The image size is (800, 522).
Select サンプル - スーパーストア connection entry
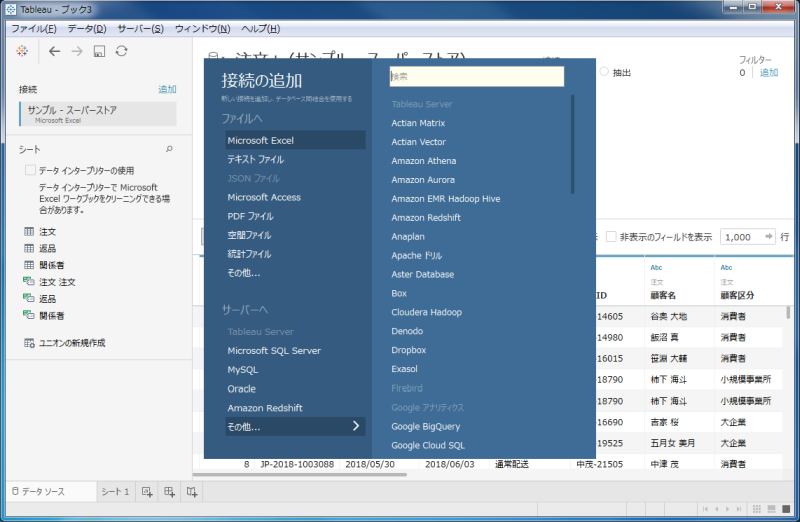tap(98, 114)
